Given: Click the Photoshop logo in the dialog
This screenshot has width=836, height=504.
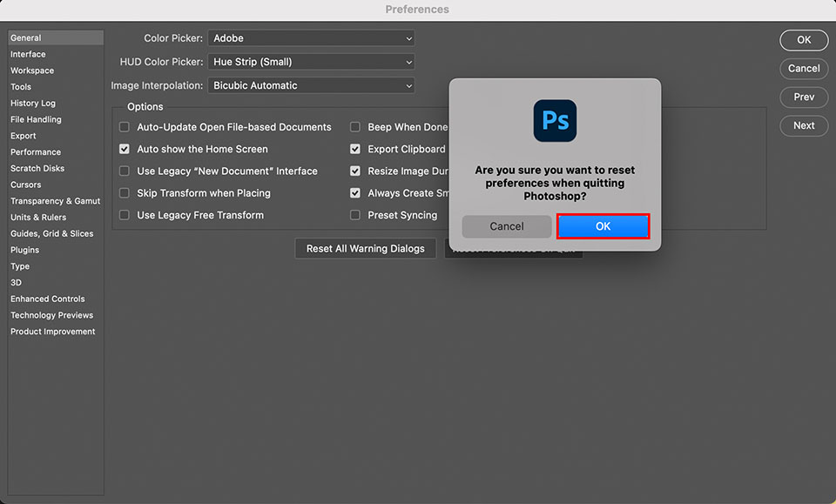Looking at the screenshot, I should click(x=555, y=120).
